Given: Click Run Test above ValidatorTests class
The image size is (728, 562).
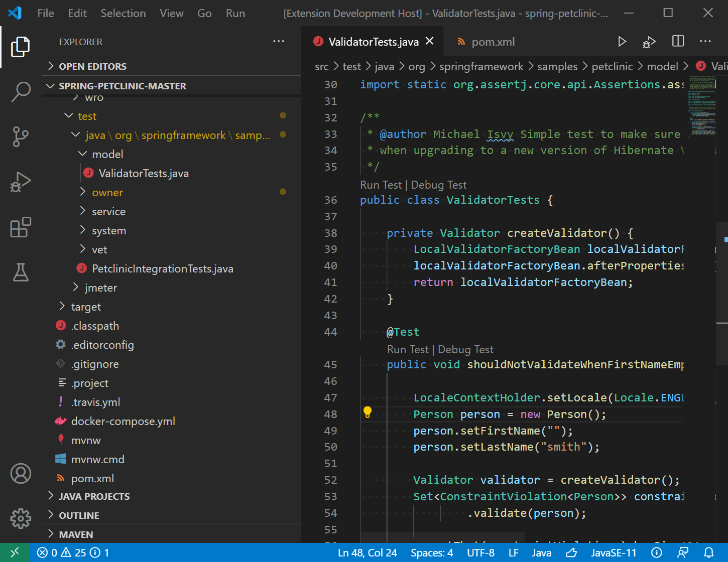Looking at the screenshot, I should (x=381, y=185).
